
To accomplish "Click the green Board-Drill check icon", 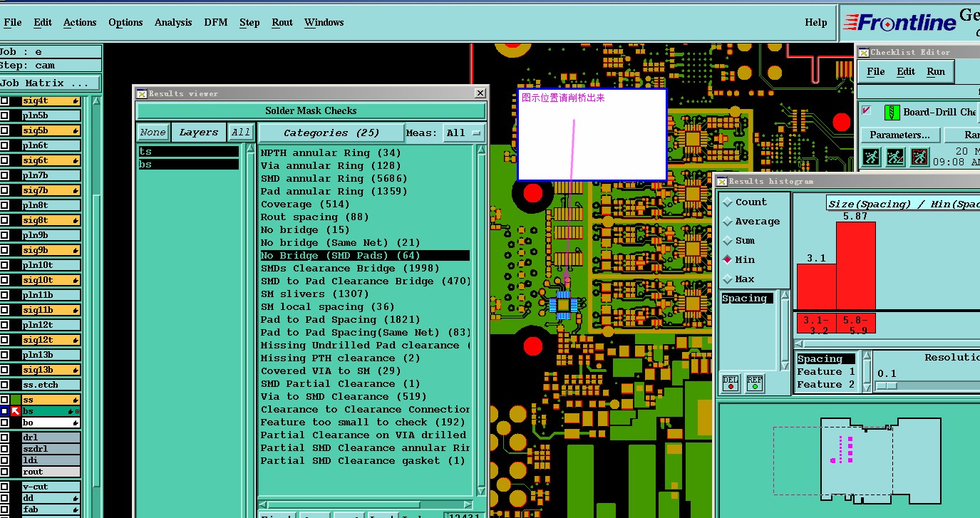I will 892,112.
